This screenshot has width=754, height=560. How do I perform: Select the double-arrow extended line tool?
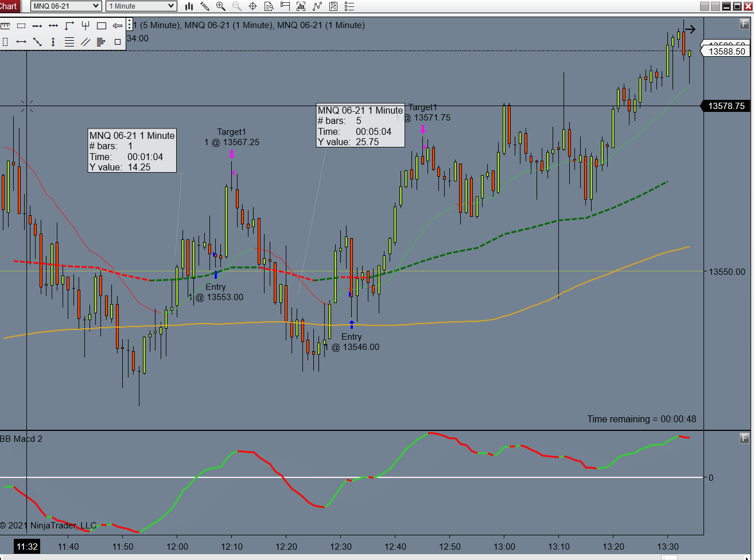53,26
